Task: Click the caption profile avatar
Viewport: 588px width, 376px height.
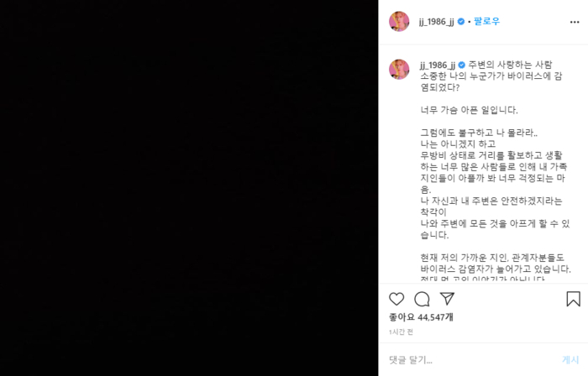Action: coord(399,69)
